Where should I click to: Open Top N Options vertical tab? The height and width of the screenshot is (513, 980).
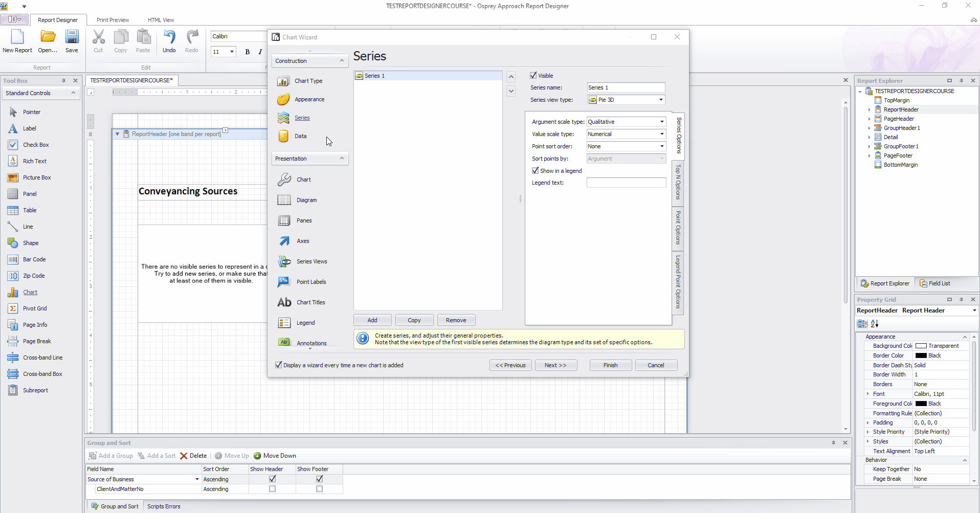click(x=678, y=183)
